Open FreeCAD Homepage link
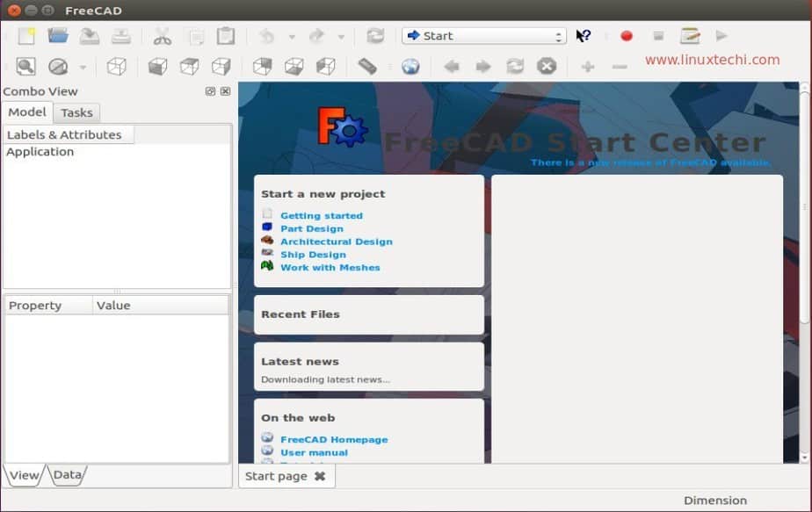812x512 pixels. [x=334, y=439]
